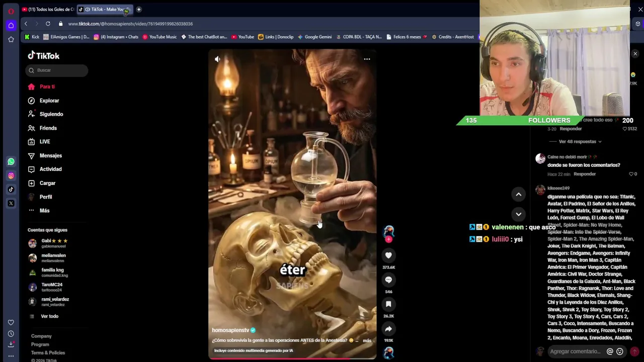Open Terms & Policies footer link
644x362 pixels.
pyautogui.click(x=48, y=353)
